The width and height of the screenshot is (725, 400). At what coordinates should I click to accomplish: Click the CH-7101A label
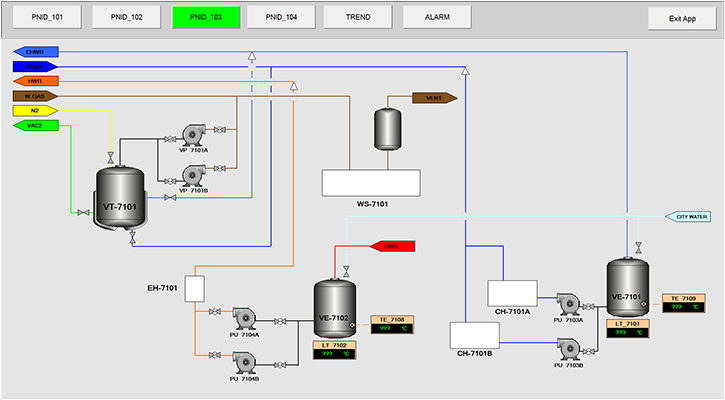[512, 312]
